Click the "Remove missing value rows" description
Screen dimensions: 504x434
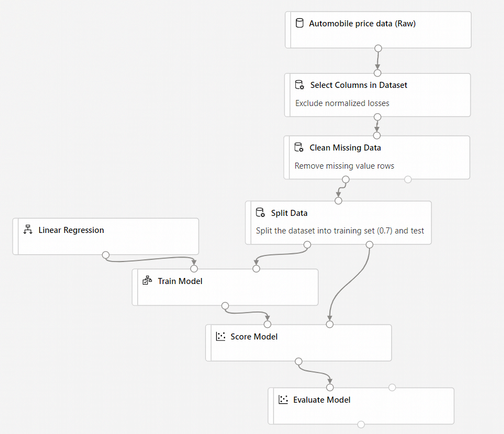[x=344, y=165]
